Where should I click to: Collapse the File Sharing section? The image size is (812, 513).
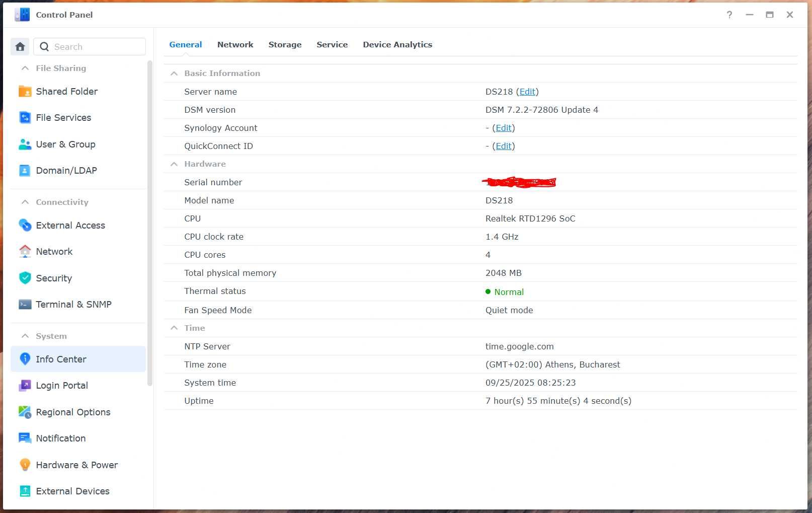pyautogui.click(x=25, y=68)
